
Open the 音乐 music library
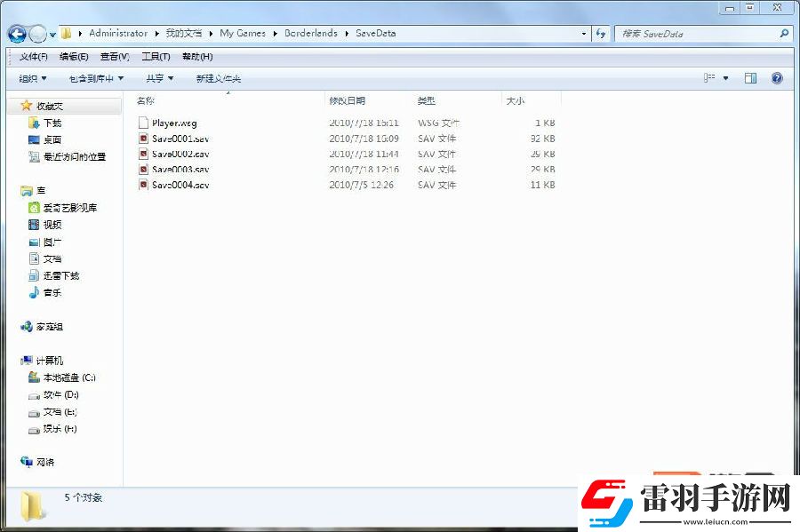coord(52,293)
